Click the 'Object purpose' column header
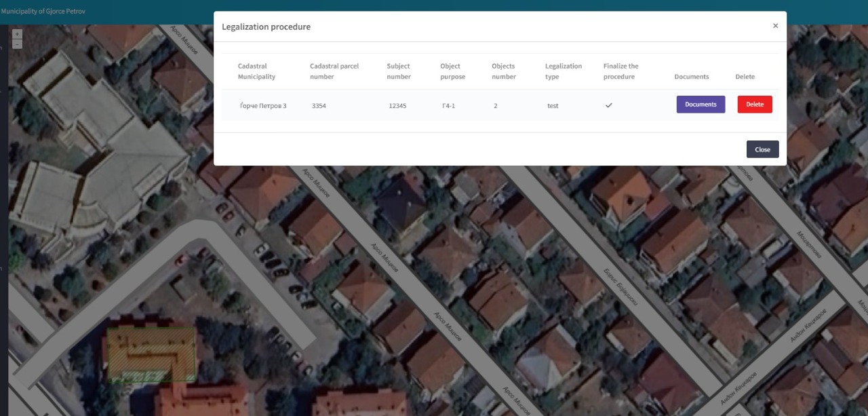Screen dimensions: 868x416 (452, 71)
